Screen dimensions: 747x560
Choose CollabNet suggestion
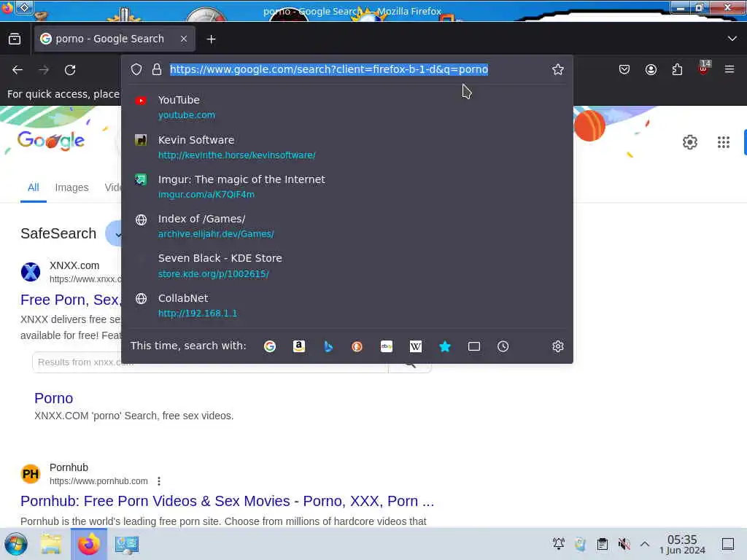point(347,306)
